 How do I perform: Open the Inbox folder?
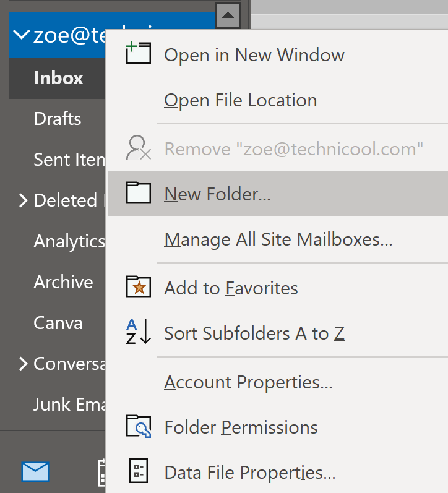coord(58,78)
